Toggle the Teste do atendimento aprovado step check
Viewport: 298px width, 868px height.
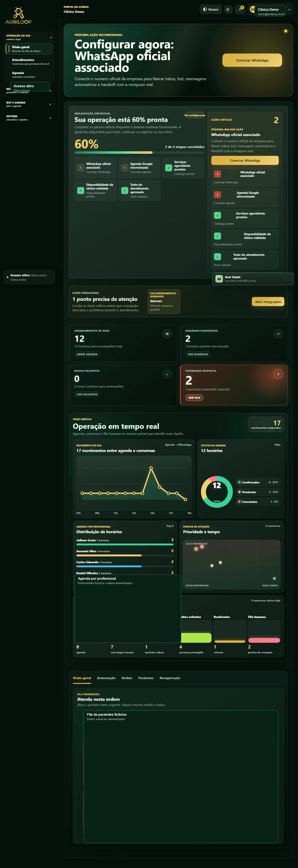125,190
